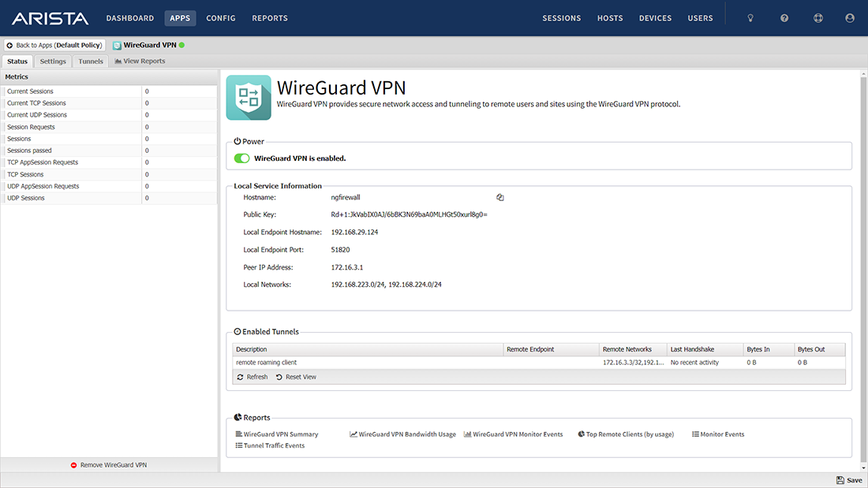Viewport: 868px width, 488px height.
Task: Click the green running status dot
Action: (x=181, y=46)
